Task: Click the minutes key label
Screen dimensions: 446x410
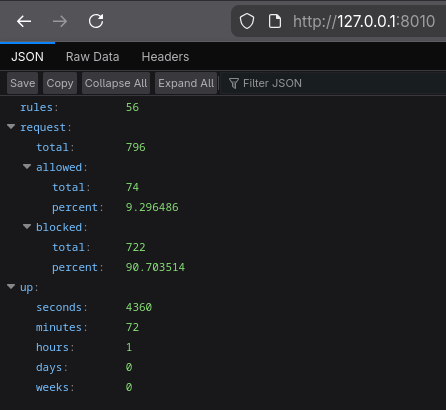Action: [x=59, y=327]
